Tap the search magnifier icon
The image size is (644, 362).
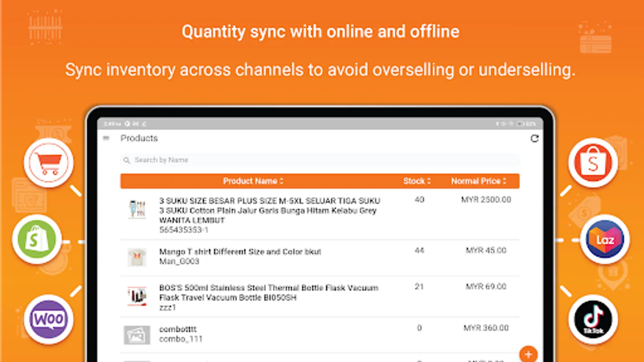coord(127,160)
